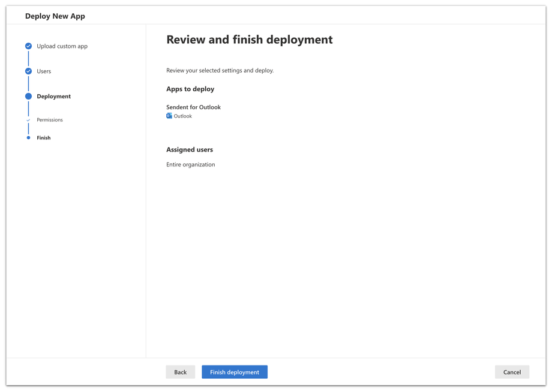Click the Assigned users heading
The width and height of the screenshot is (552, 392).
coord(190,149)
